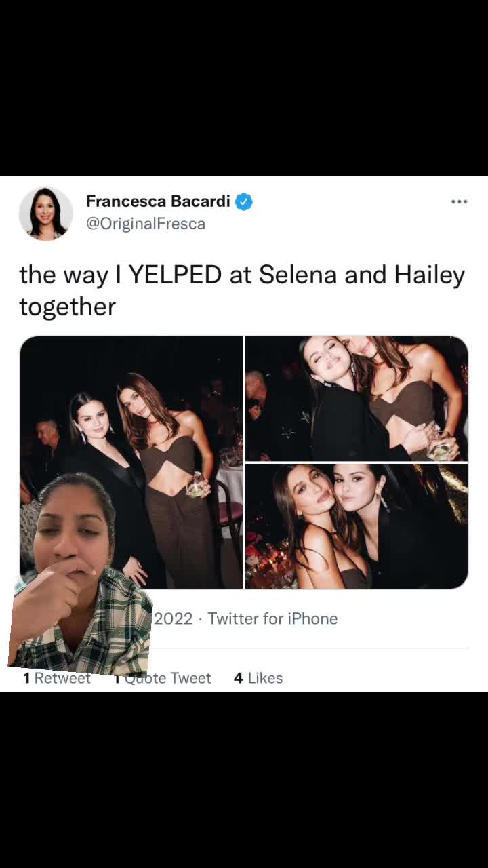488x868 pixels.
Task: Click the blue verified badge
Action: [244, 201]
